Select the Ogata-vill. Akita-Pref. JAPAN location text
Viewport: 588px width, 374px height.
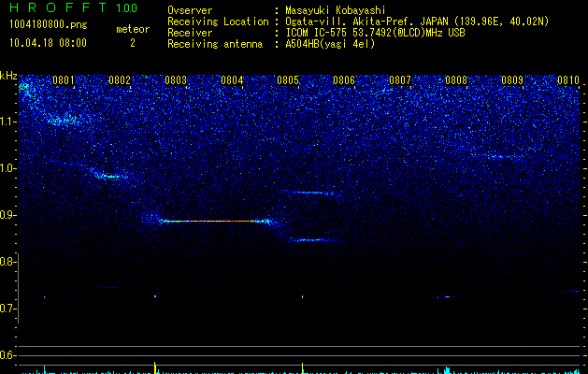coord(417,22)
